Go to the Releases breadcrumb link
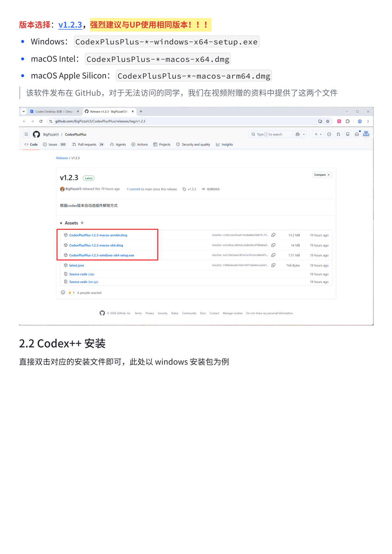Image resolution: width=392 pixels, height=554 pixels. tap(62, 158)
